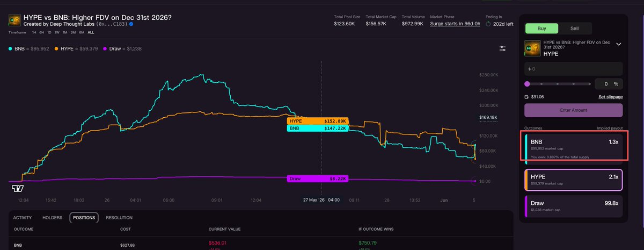Click the Enter Amount button
The width and height of the screenshot is (644, 250).
(574, 110)
